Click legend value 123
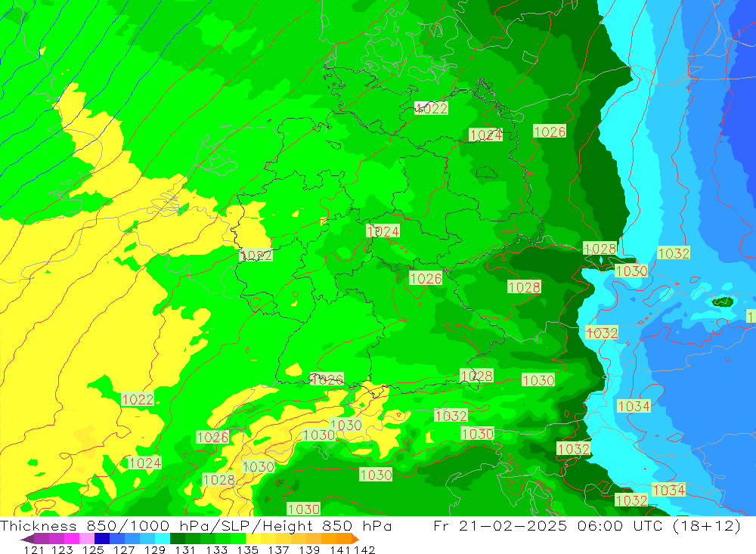This screenshot has height=554, width=756. point(62,549)
